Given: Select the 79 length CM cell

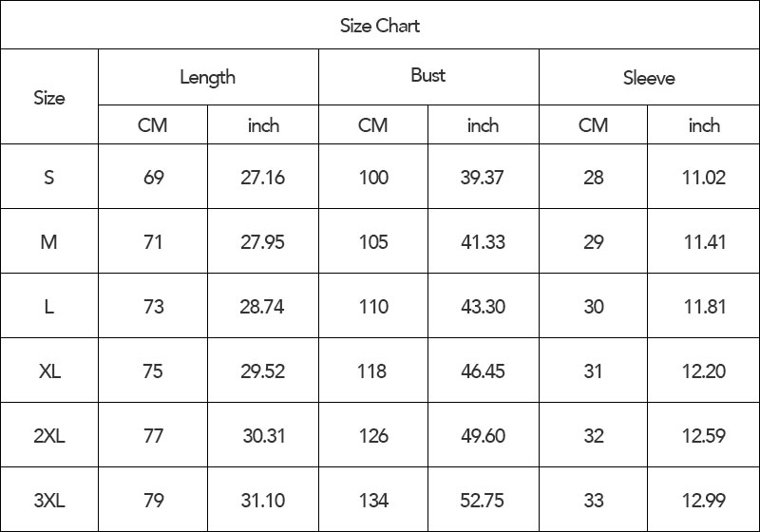Looking at the screenshot, I should [153, 500].
